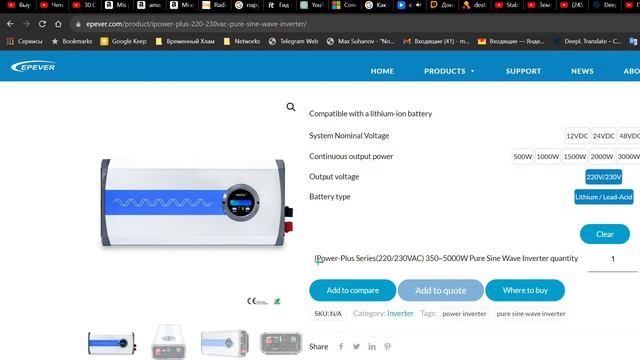Select the third angled-view product thumbnail
Image resolution: width=640 pixels, height=360 pixels.
pyautogui.click(x=225, y=343)
